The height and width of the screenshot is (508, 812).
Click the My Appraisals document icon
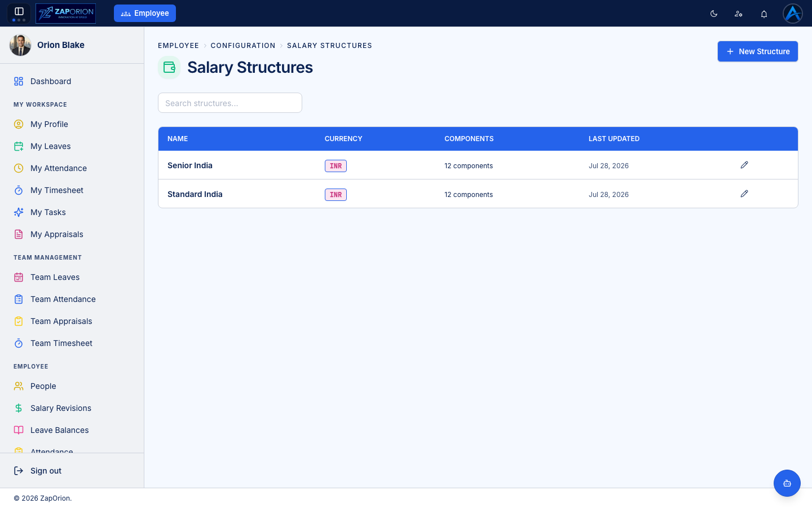tap(19, 234)
